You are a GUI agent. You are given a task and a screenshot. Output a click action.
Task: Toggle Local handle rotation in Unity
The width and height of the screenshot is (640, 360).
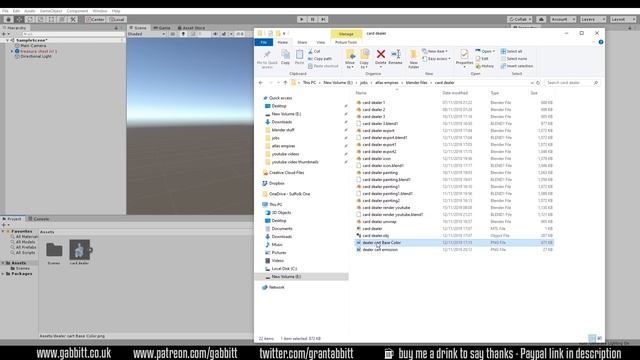point(117,19)
